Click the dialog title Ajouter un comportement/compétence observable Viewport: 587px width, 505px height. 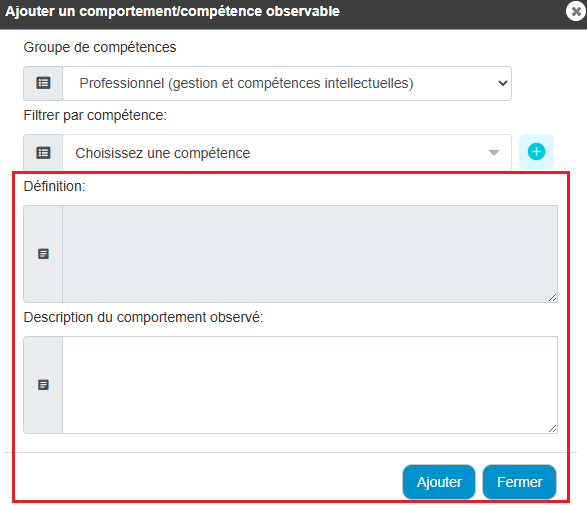173,11
